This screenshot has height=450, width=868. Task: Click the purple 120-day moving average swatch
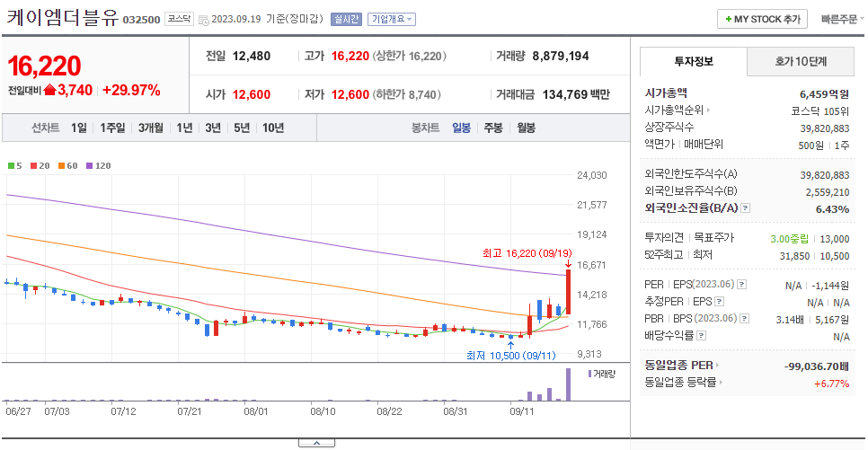click(x=89, y=165)
